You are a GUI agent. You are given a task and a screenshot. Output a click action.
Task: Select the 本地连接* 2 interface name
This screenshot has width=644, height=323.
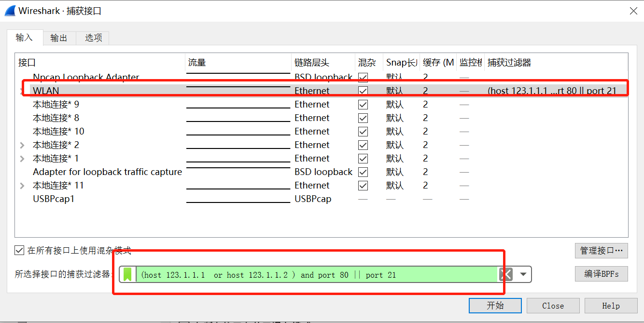(x=56, y=145)
